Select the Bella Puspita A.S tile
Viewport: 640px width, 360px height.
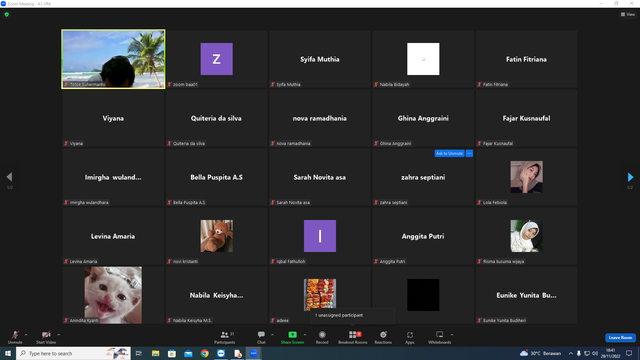click(216, 177)
